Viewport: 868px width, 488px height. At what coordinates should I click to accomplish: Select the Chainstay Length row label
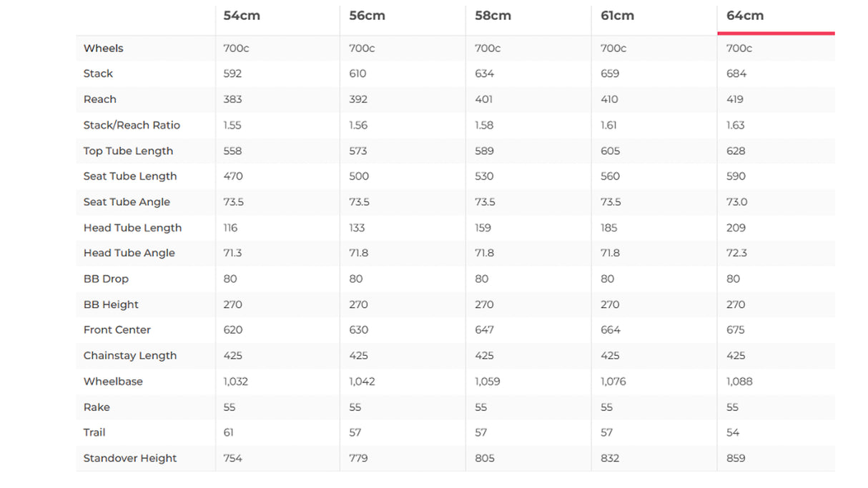pos(130,356)
